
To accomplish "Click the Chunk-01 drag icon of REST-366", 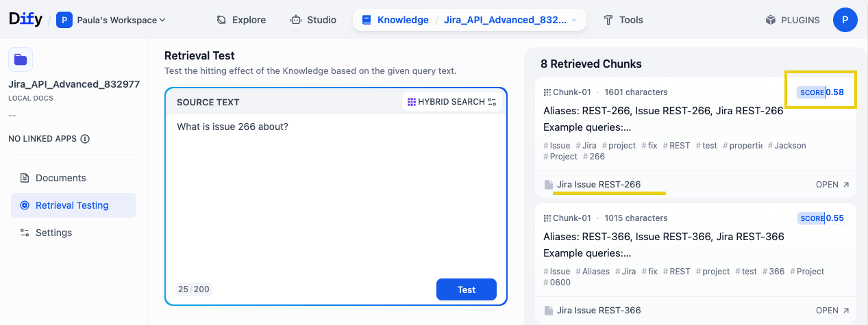I will coord(547,218).
